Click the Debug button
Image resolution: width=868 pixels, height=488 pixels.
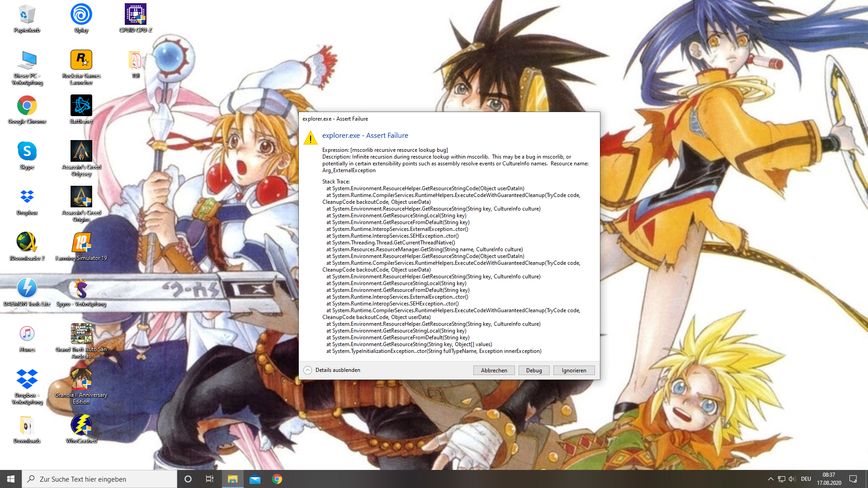(x=533, y=370)
